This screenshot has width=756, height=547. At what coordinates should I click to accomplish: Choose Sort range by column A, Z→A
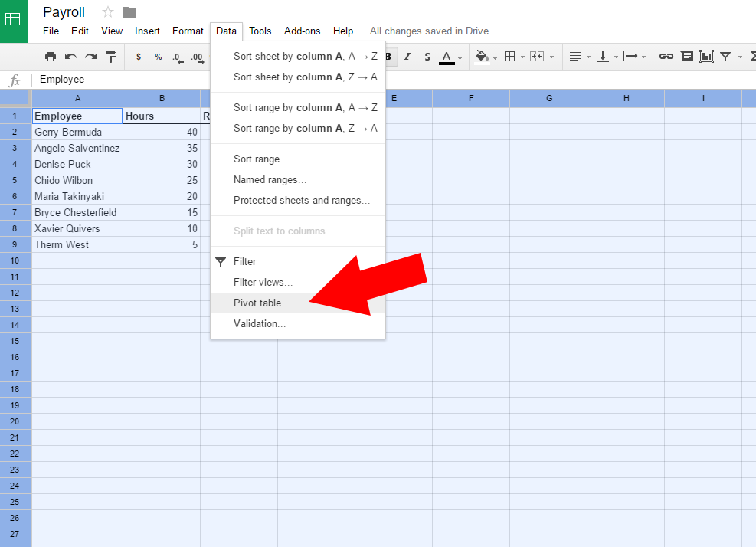tap(298, 128)
